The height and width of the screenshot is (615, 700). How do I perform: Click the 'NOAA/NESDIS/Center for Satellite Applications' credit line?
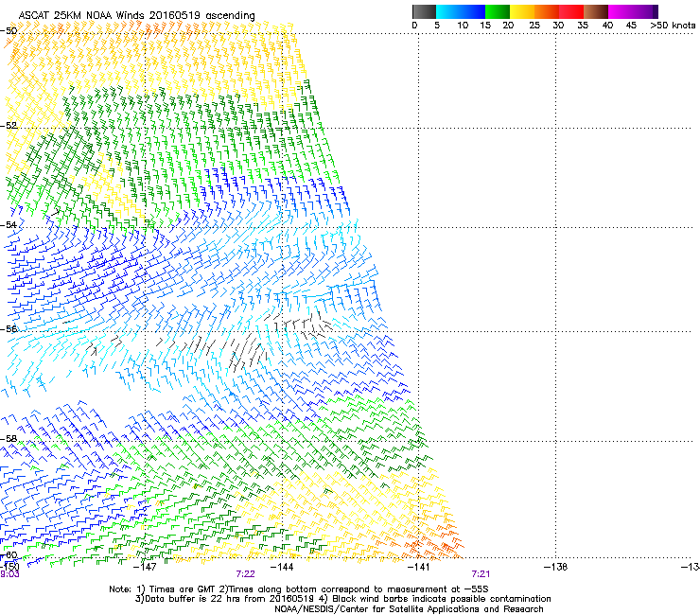(x=409, y=608)
